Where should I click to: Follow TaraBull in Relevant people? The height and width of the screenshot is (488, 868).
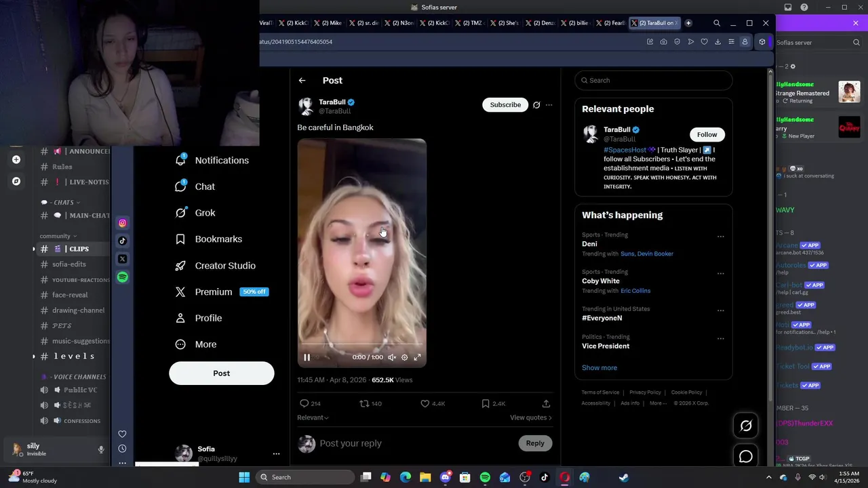[707, 135]
